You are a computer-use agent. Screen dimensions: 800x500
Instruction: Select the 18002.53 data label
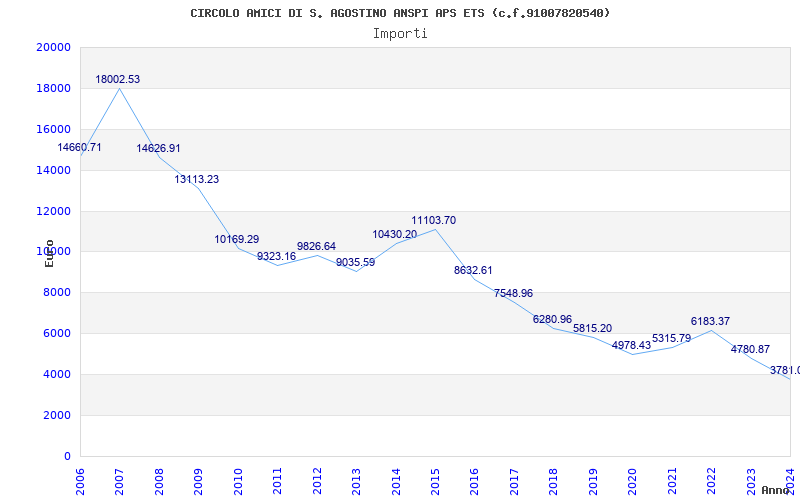point(117,80)
